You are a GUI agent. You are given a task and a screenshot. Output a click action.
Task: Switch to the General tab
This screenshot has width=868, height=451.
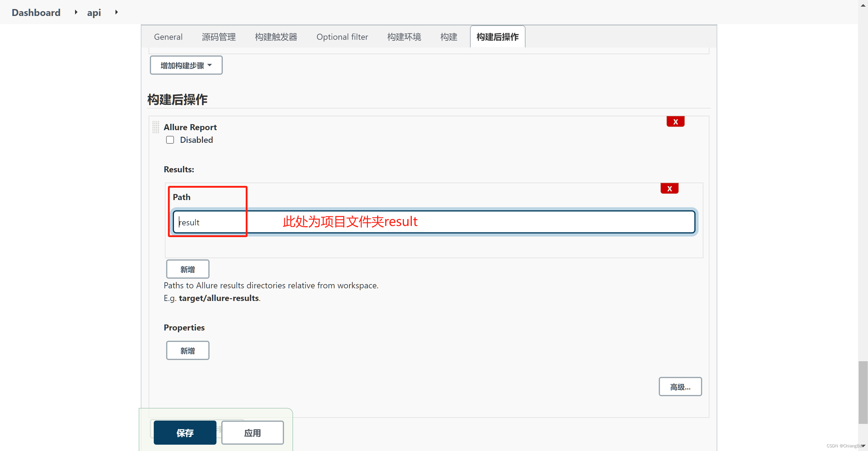(168, 37)
